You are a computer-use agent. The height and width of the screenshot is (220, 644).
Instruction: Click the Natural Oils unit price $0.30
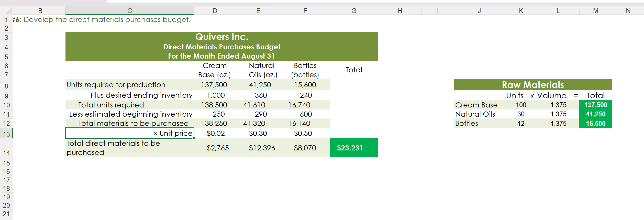[x=258, y=133]
